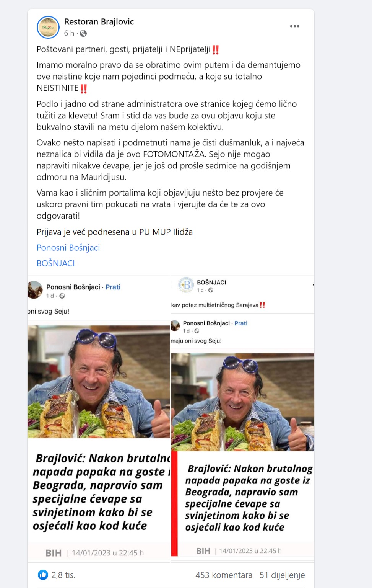The width and height of the screenshot is (372, 588).
Task: Click Ponosni Bošnjaci small avatar in right image
Action: point(175,326)
